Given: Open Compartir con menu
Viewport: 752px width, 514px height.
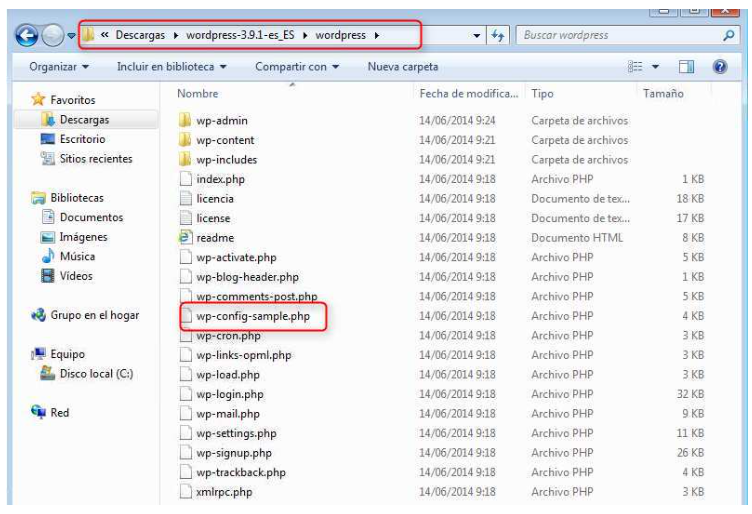Looking at the screenshot, I should [297, 67].
